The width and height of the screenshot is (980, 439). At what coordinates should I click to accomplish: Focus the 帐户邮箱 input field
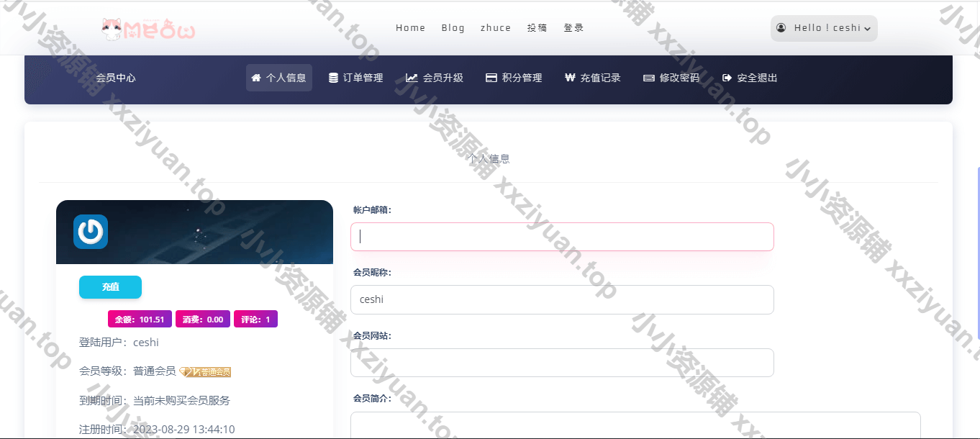click(561, 237)
